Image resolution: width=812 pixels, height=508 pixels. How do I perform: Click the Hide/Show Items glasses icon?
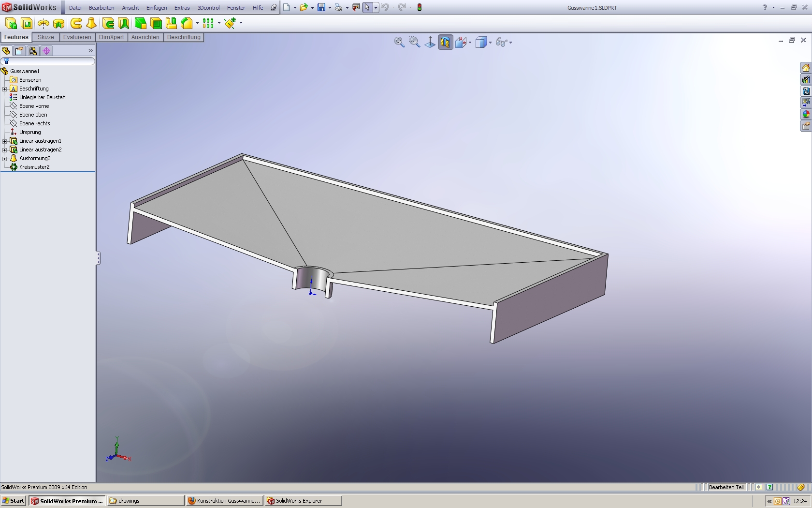coord(501,43)
